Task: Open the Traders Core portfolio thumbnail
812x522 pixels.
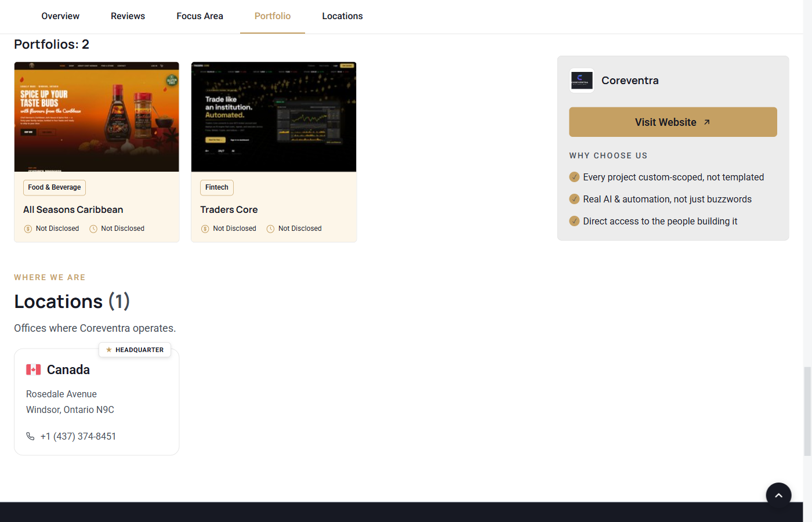Action: [274, 117]
